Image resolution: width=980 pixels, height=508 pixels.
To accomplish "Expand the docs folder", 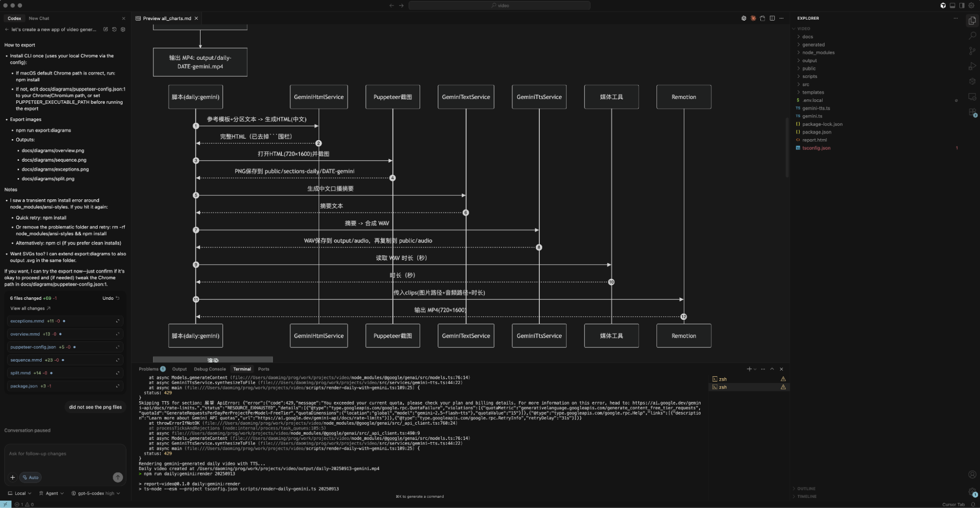I will pos(807,37).
